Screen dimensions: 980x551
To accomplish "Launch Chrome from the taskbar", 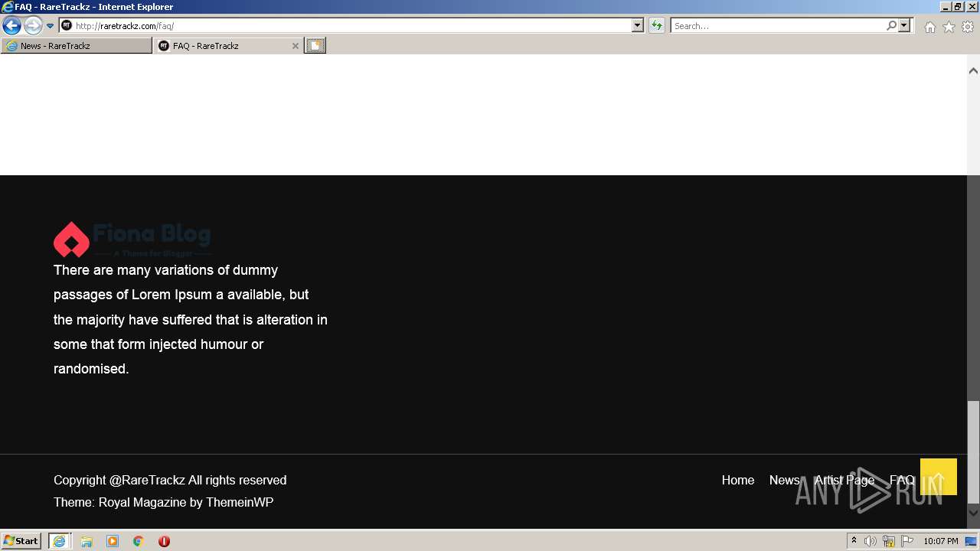I will point(139,541).
